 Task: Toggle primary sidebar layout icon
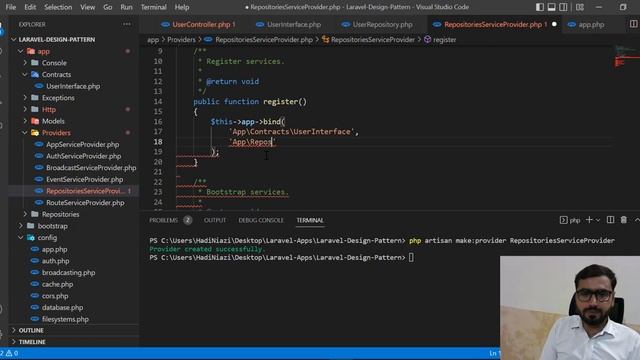(540, 7)
